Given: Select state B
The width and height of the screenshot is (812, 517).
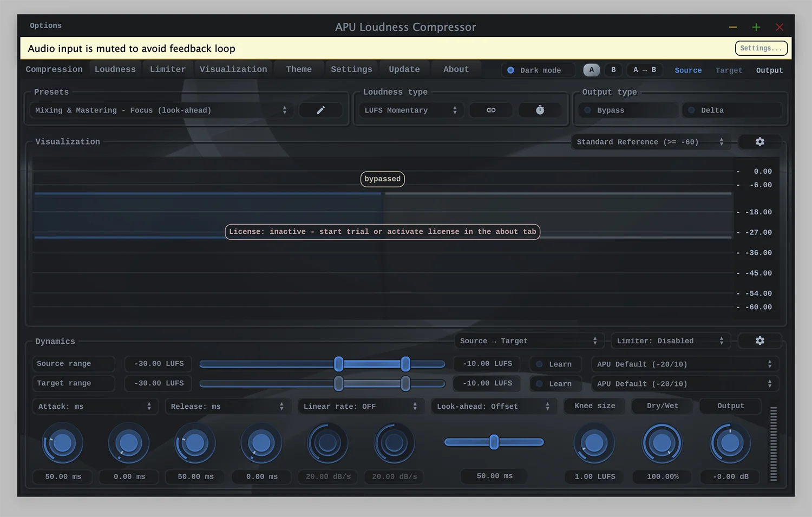Looking at the screenshot, I should (613, 70).
